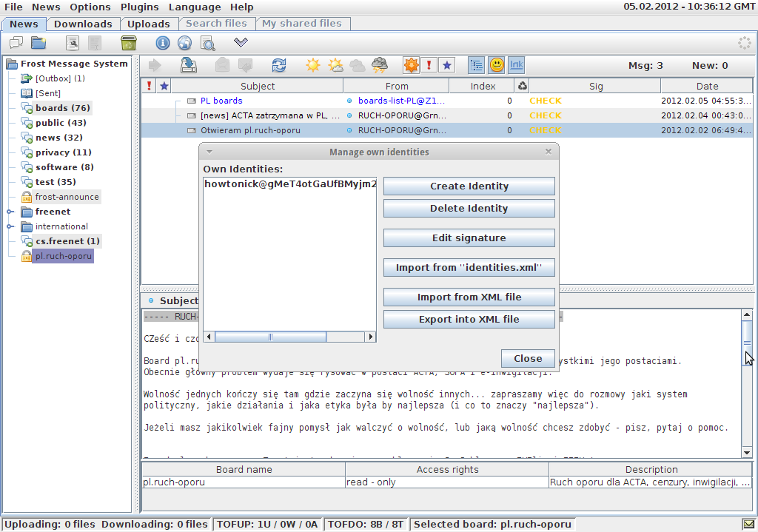Open board information blue 'i' icon
Image resolution: width=758 pixels, height=532 pixels.
(163, 43)
